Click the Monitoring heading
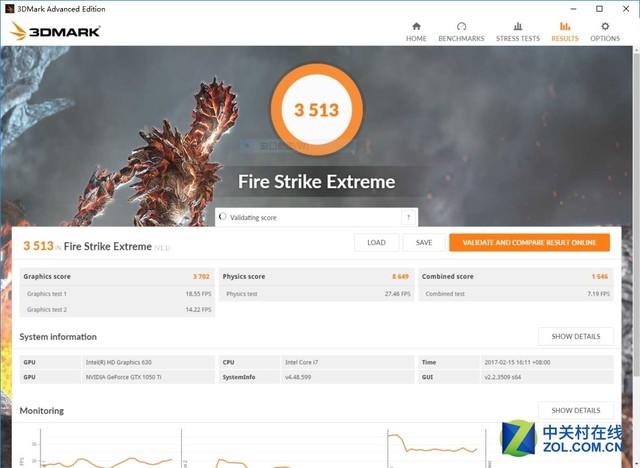The height and width of the screenshot is (468, 640). [42, 410]
